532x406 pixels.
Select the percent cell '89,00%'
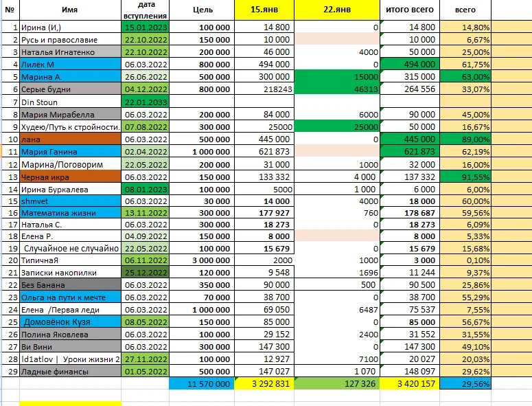coord(465,139)
